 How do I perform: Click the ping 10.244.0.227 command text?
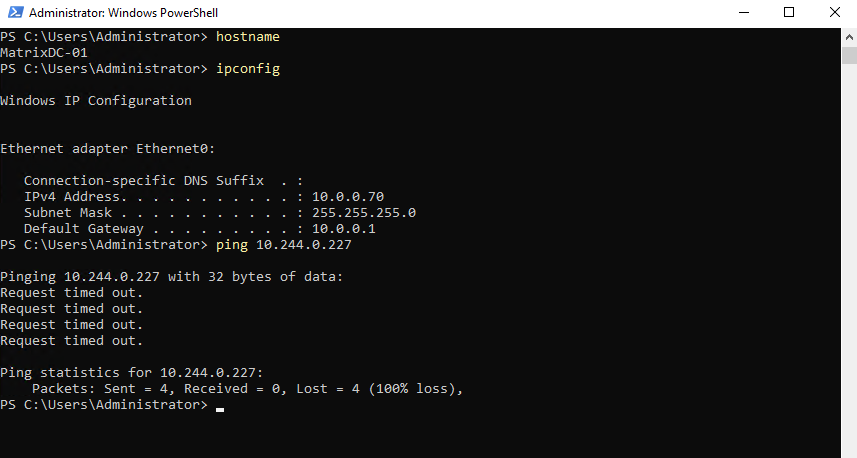point(284,245)
